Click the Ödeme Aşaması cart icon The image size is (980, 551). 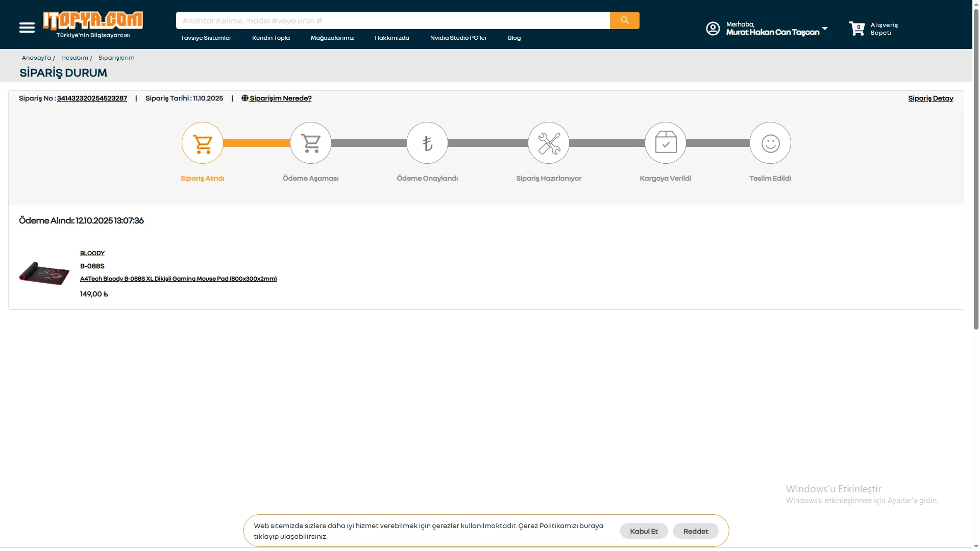point(311,143)
